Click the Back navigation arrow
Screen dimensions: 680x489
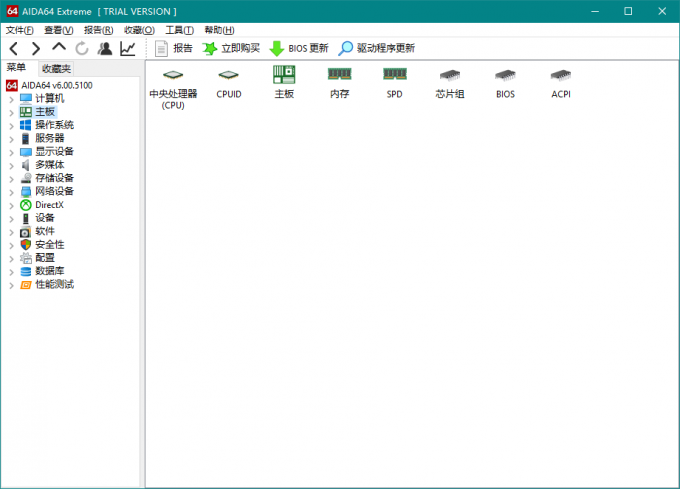14,49
